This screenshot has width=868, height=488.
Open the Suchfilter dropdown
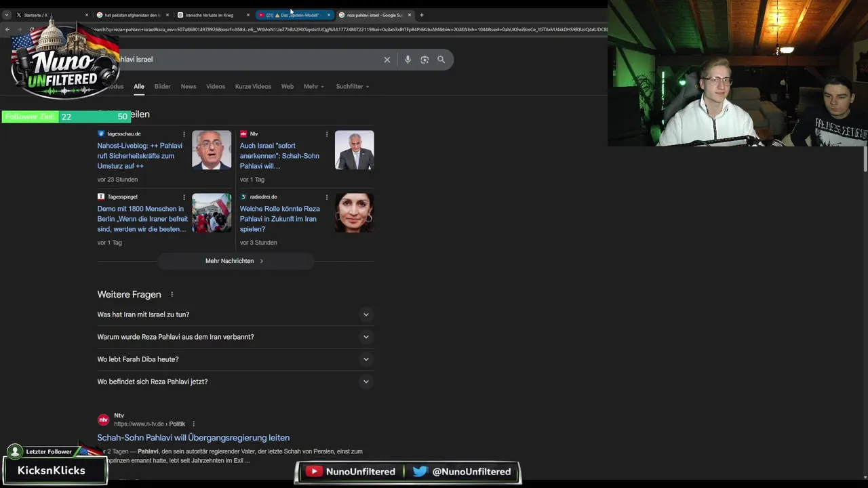click(x=353, y=87)
